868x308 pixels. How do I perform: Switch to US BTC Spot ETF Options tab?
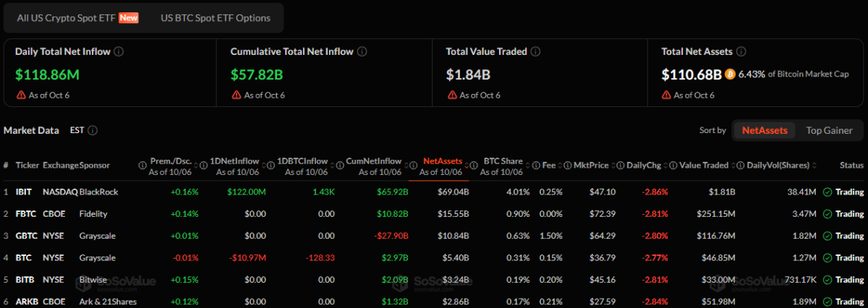click(216, 17)
